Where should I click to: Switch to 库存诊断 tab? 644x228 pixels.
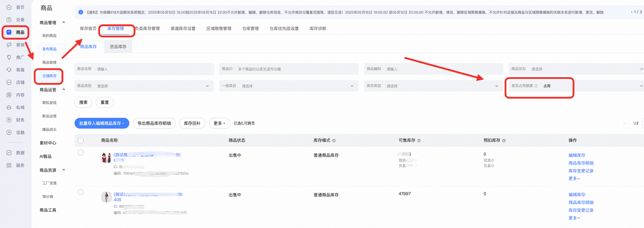[318, 28]
